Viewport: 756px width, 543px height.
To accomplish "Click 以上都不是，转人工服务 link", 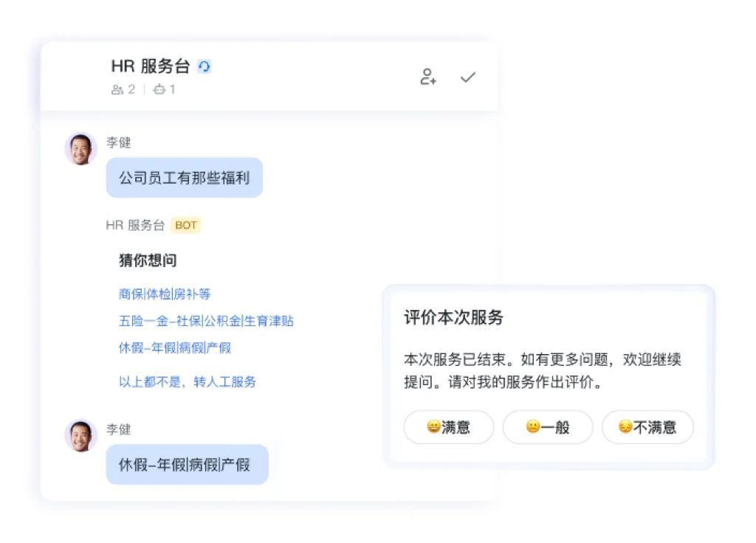I will click(x=188, y=382).
